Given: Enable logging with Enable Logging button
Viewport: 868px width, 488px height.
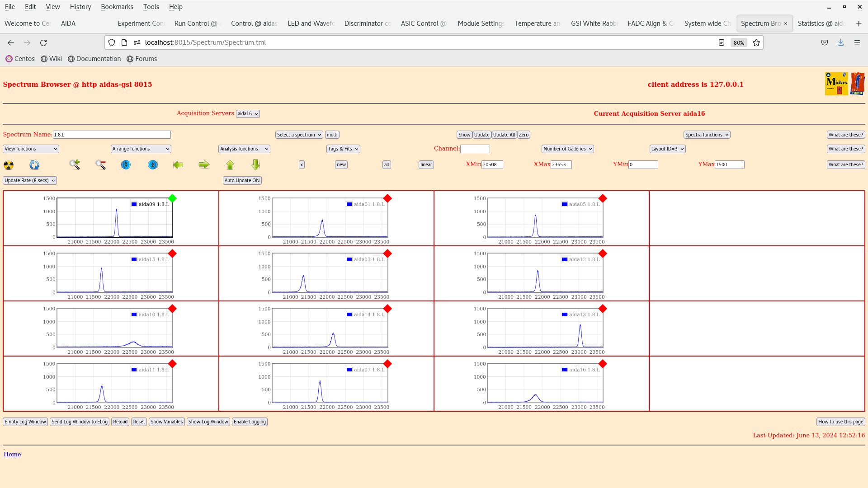Looking at the screenshot, I should tap(250, 422).
